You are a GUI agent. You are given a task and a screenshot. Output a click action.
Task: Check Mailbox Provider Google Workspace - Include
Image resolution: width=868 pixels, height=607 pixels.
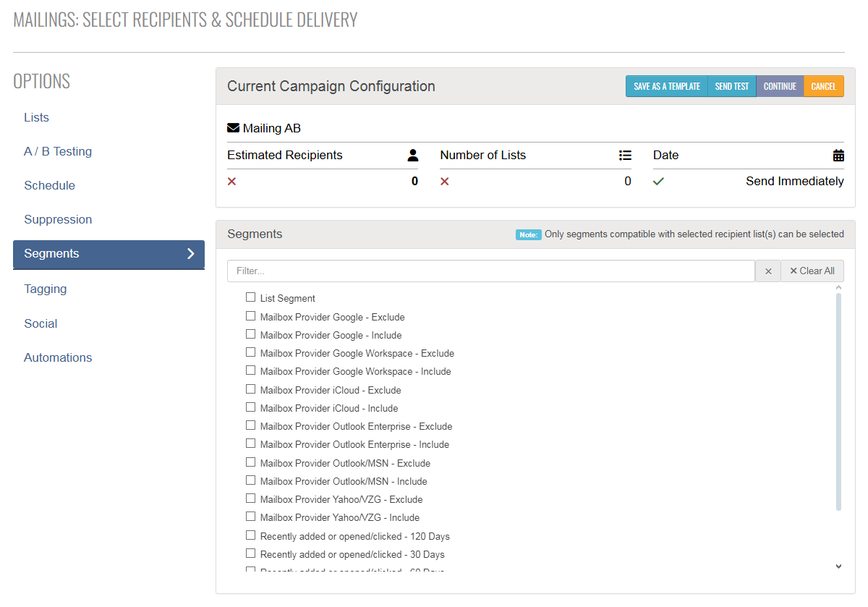[x=250, y=370]
